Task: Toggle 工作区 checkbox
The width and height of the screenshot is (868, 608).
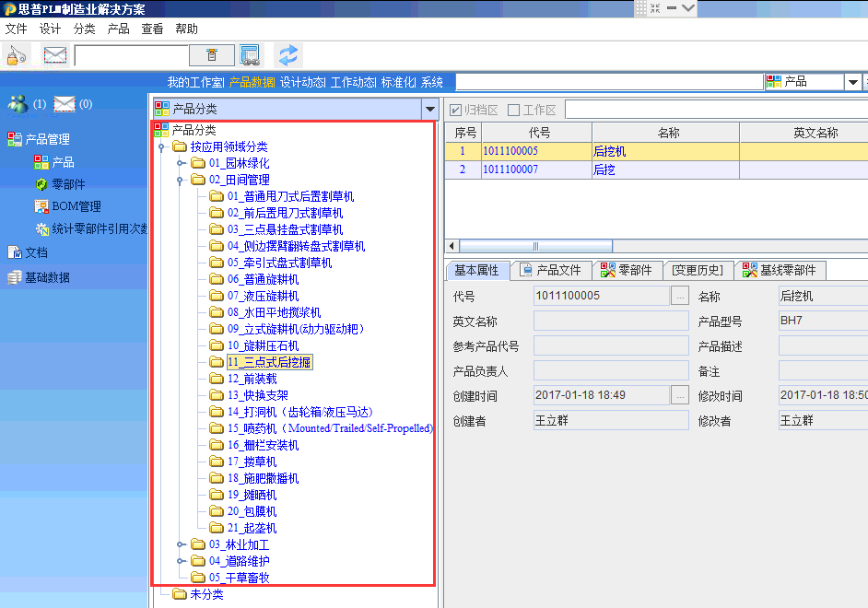Action: [x=514, y=111]
